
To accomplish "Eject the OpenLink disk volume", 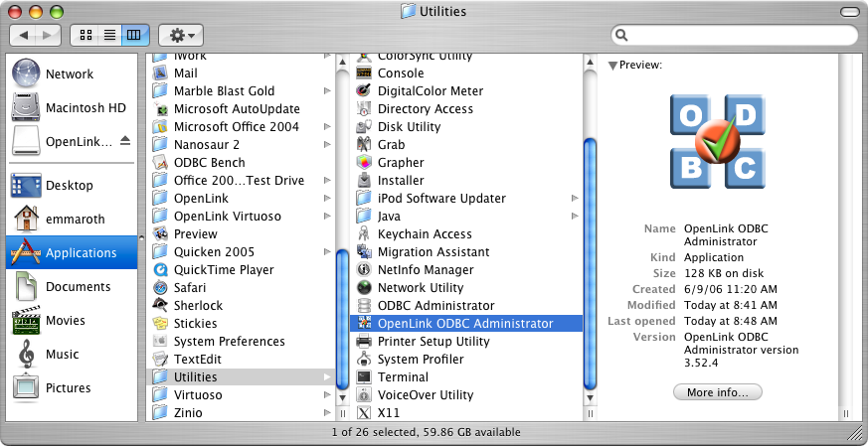I will (125, 141).
